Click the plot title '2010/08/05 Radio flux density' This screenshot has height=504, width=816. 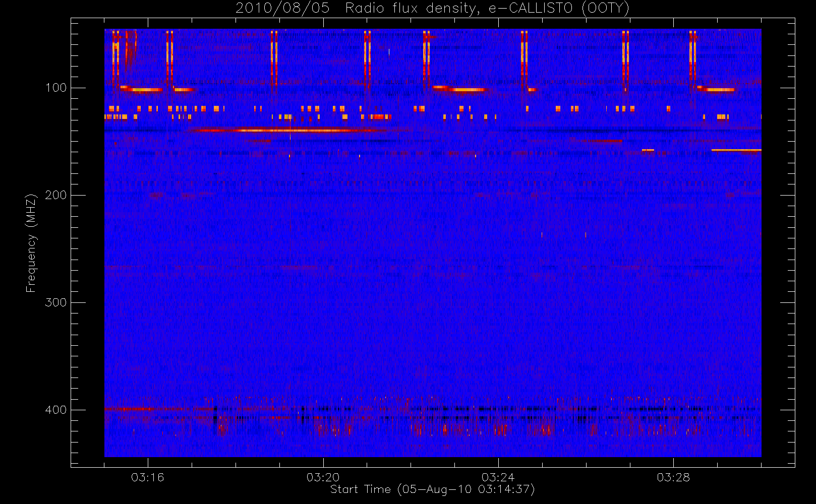(432, 9)
